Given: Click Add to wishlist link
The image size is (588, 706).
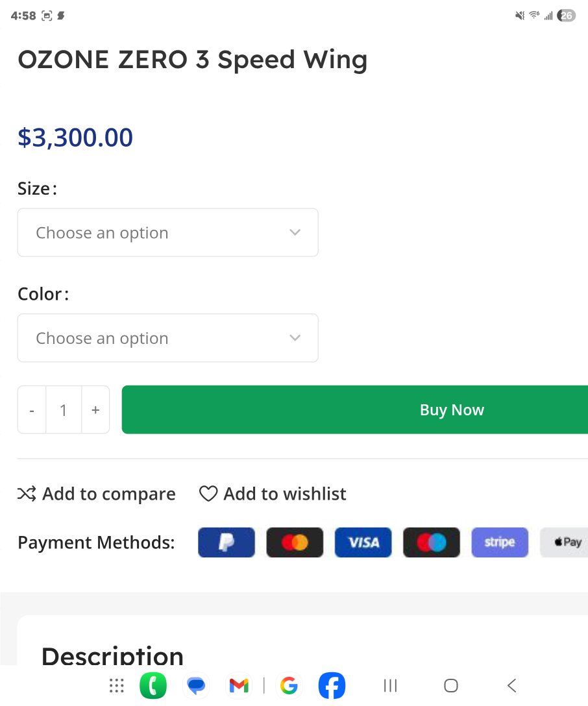Looking at the screenshot, I should 285,494.
